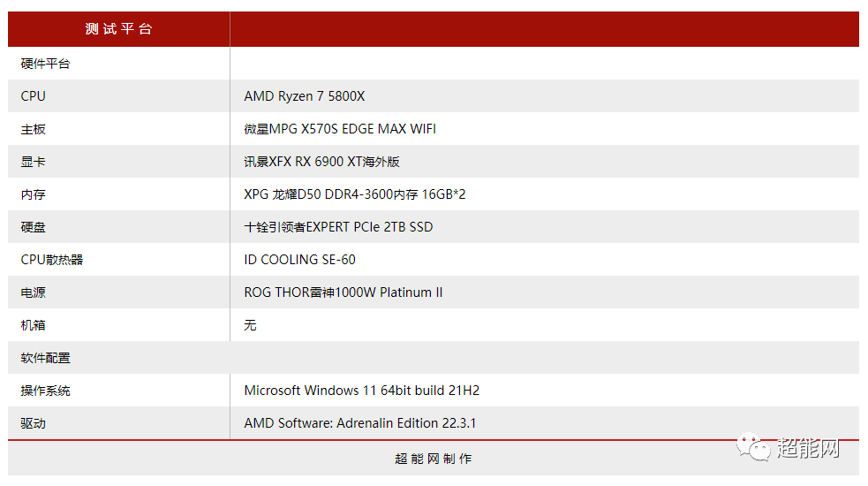Select ROG THOR雷神1000W Platinum II value
Viewport: 868px width, 486px height.
[343, 292]
